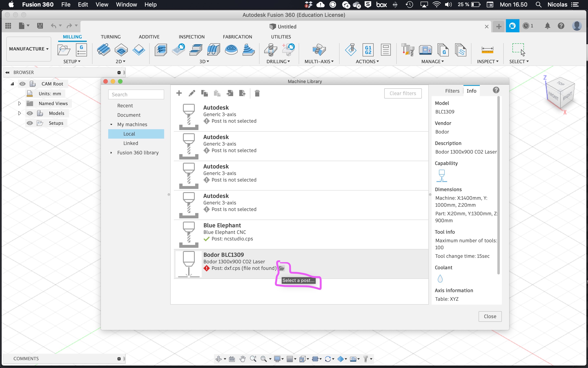Expand the Fusion 360 library section
The image size is (588, 368).
point(111,153)
